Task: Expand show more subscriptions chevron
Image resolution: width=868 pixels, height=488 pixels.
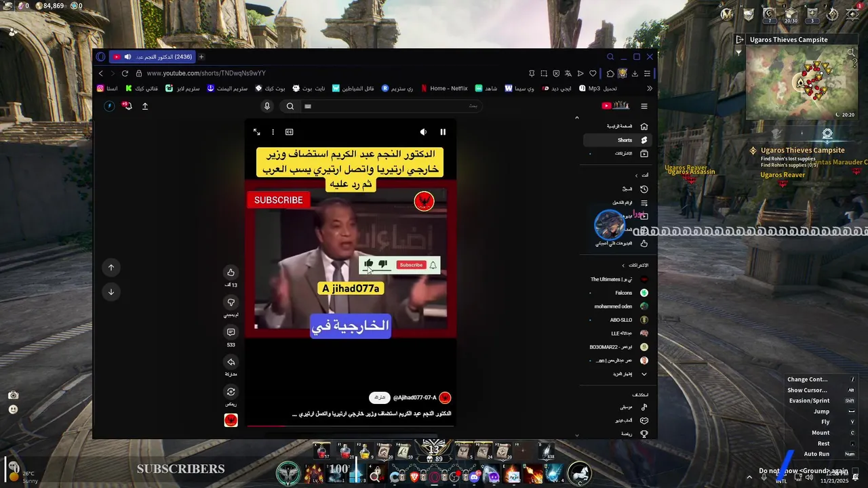Action: pos(644,374)
